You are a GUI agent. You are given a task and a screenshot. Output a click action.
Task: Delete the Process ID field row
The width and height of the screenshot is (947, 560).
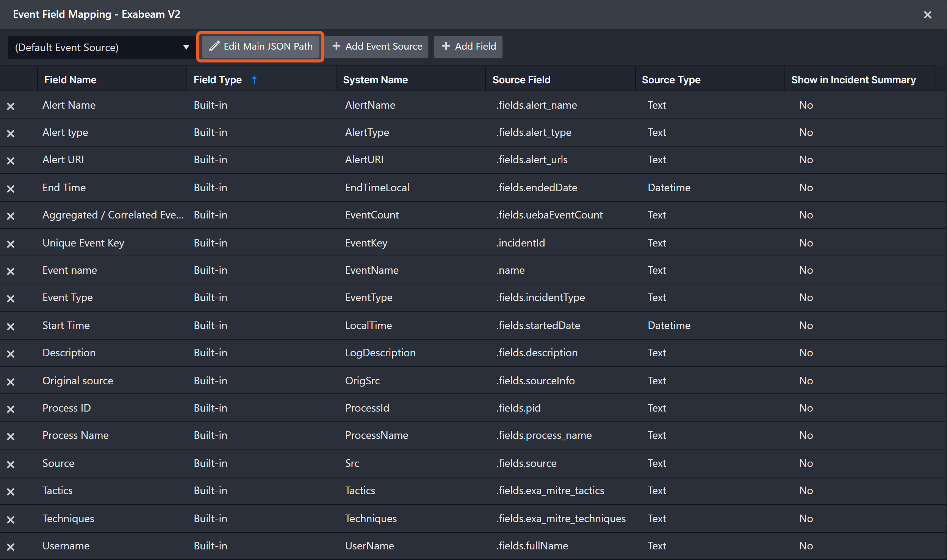(x=11, y=409)
